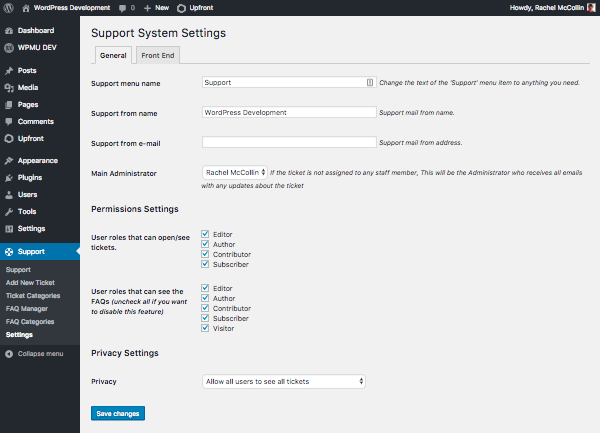Image resolution: width=600 pixels, height=433 pixels.
Task: Click the Support System Settings page title
Action: pyautogui.click(x=158, y=33)
